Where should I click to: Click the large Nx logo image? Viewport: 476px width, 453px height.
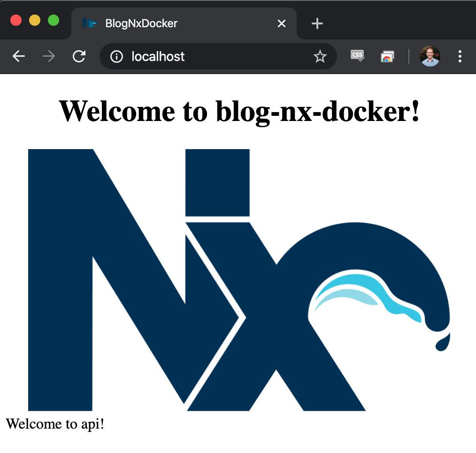point(239,280)
